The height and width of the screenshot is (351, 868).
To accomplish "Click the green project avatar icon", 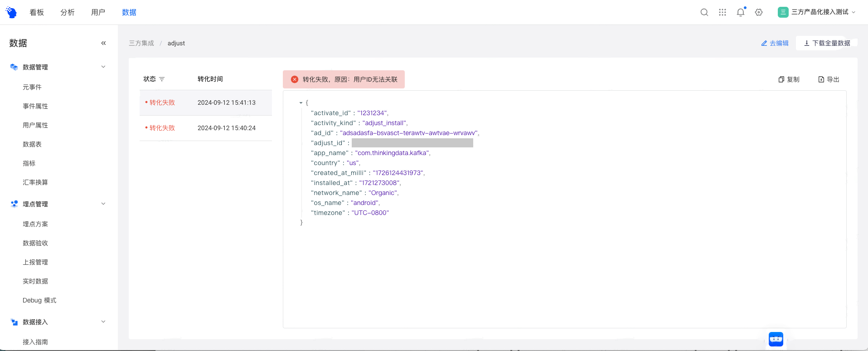I will pos(783,12).
